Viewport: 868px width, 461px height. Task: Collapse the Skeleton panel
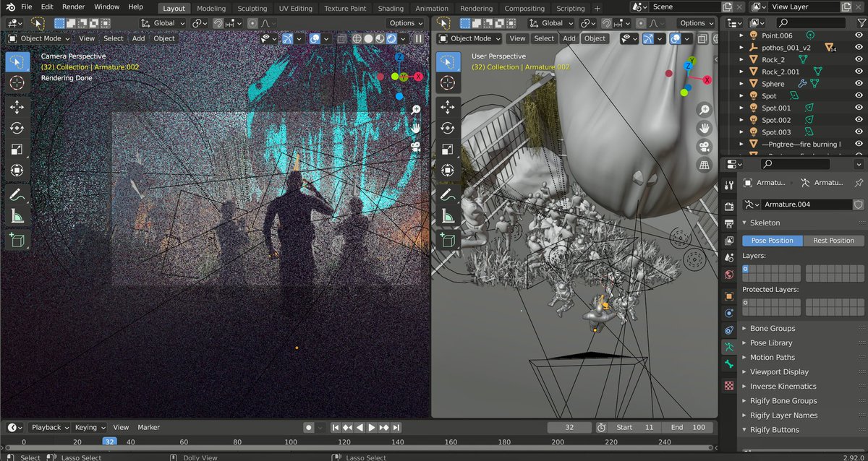745,223
